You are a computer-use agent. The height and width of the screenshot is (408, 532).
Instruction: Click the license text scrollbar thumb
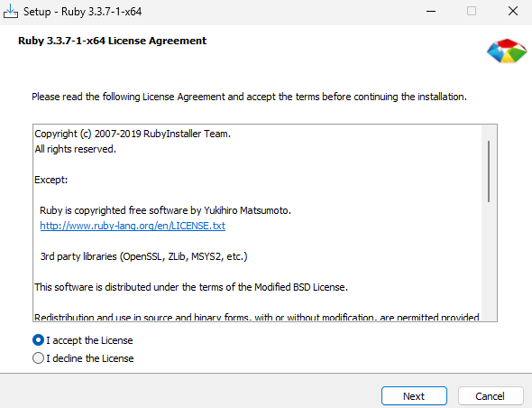click(x=489, y=172)
